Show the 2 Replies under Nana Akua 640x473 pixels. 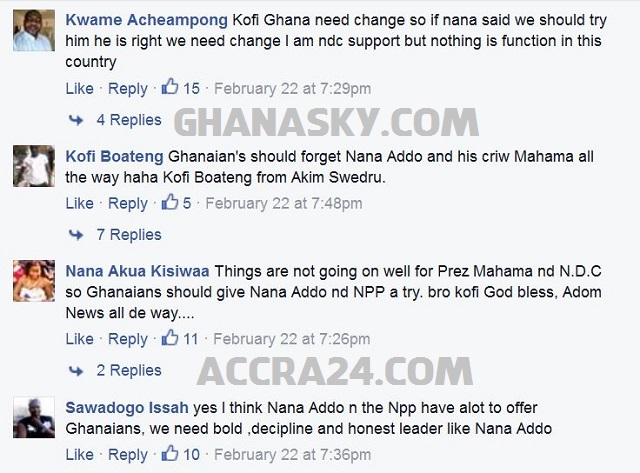pyautogui.click(x=129, y=371)
